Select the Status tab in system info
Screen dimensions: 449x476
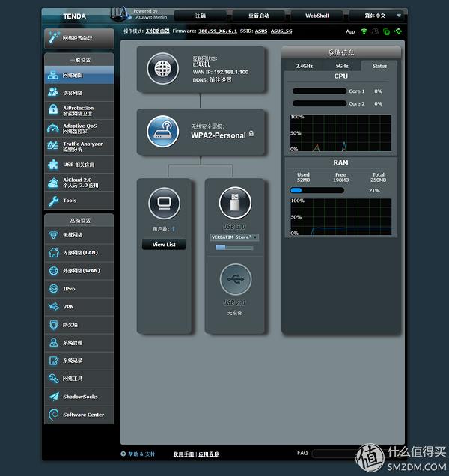(x=379, y=66)
